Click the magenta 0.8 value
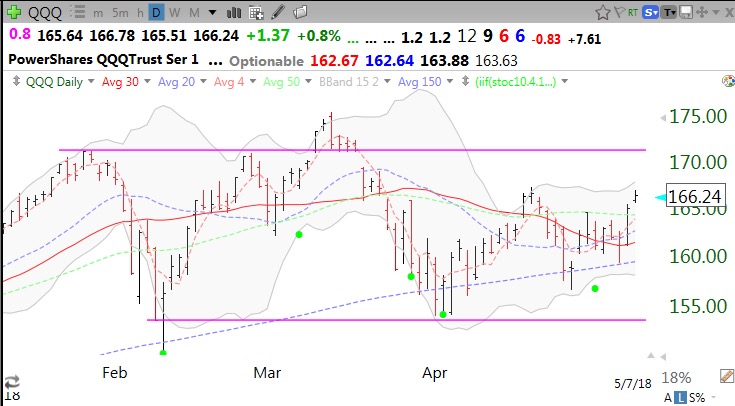Image resolution: width=735 pixels, height=406 pixels. [x=20, y=34]
